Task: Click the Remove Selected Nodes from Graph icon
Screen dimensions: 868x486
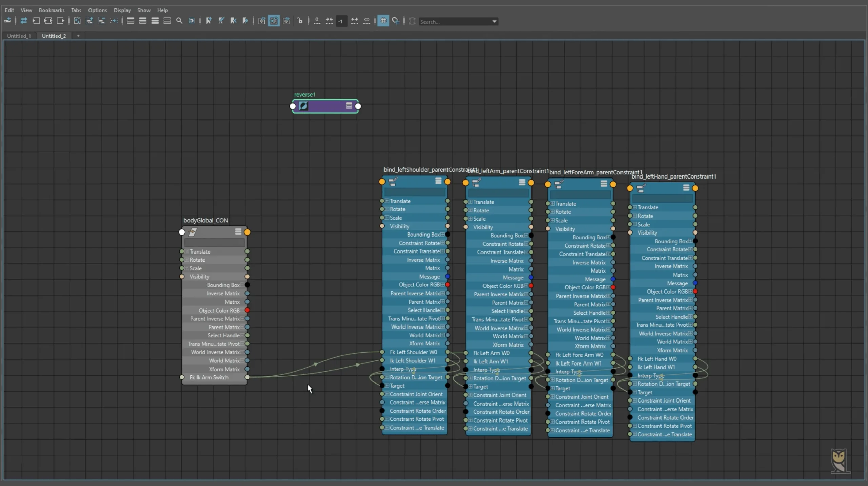Action: coord(102,21)
